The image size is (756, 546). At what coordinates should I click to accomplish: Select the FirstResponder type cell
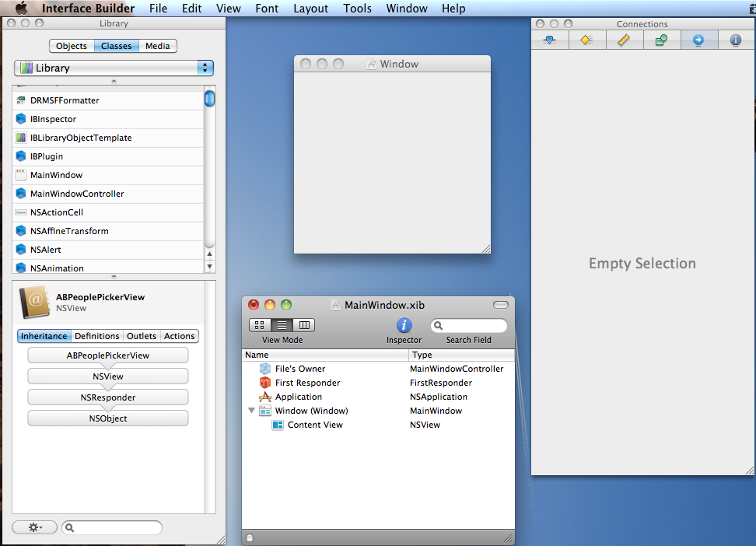441,383
